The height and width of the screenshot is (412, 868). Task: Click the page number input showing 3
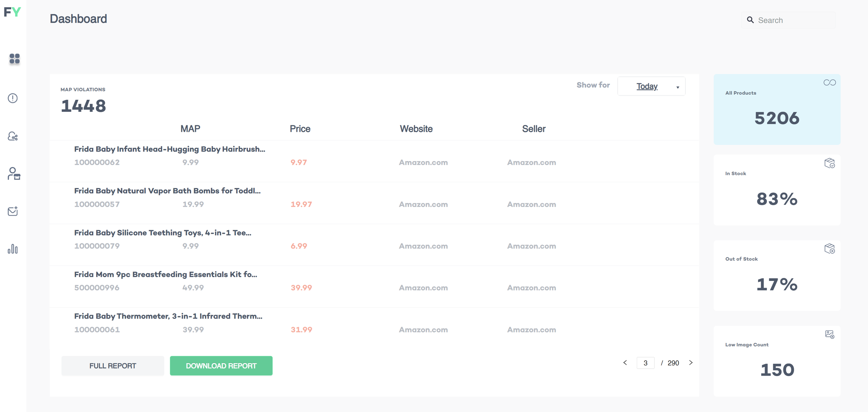pos(646,363)
